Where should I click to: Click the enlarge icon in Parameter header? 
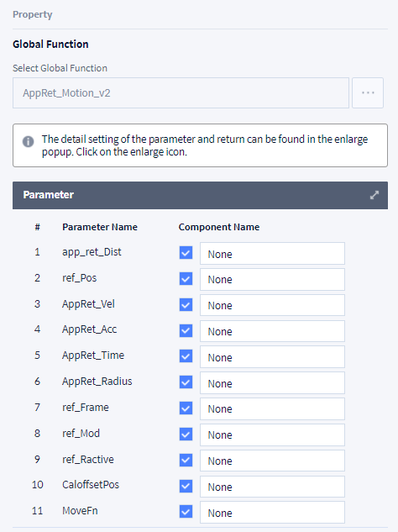pyautogui.click(x=374, y=195)
